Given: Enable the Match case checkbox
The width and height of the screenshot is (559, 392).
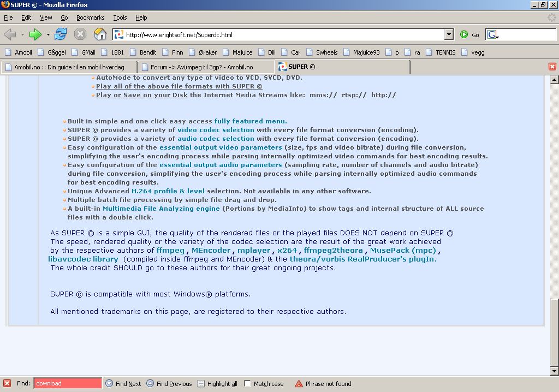Looking at the screenshot, I should click(247, 383).
